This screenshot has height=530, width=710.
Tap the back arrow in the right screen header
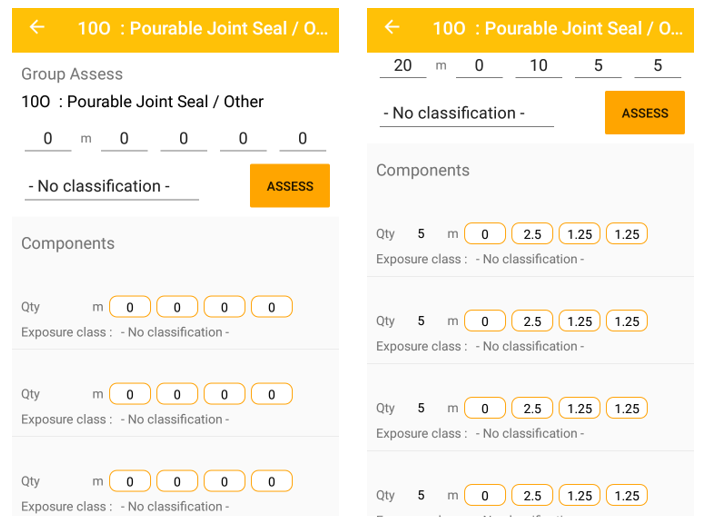click(x=392, y=28)
